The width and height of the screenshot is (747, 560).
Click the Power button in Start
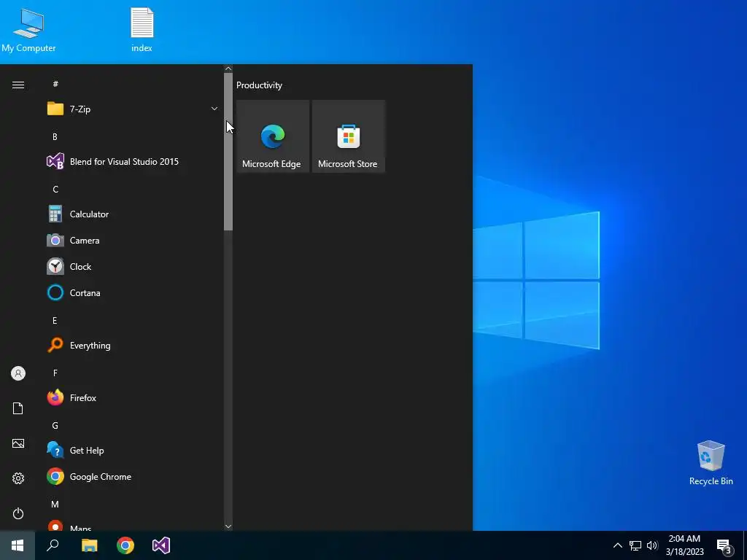tap(18, 513)
